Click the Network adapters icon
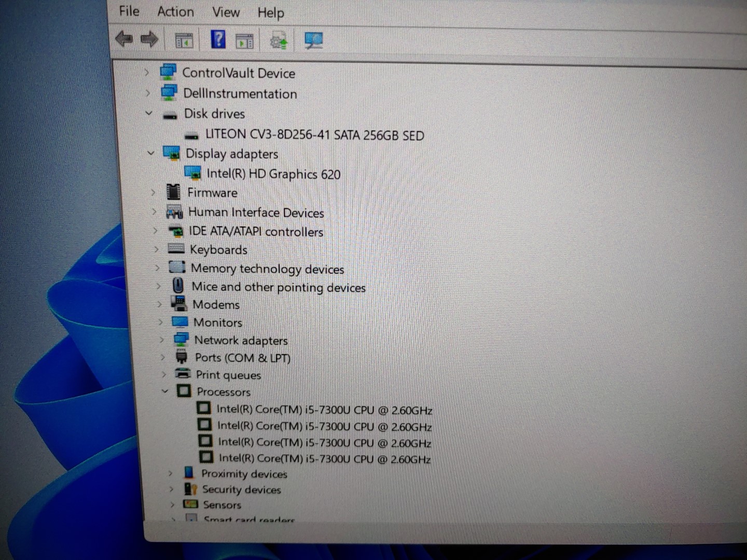The width and height of the screenshot is (747, 560). 181,340
